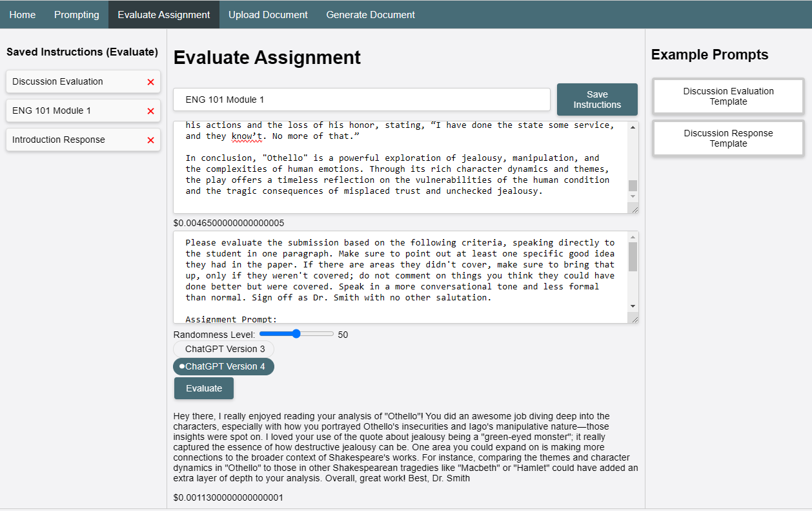Click the instructions text area scrollbar thumb
This screenshot has height=511, width=812.
[x=633, y=256]
